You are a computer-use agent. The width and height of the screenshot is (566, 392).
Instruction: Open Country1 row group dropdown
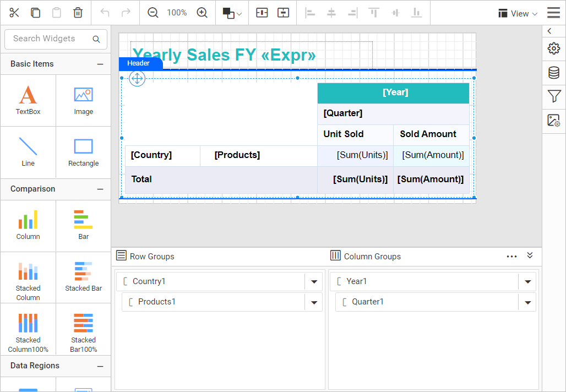(x=314, y=281)
